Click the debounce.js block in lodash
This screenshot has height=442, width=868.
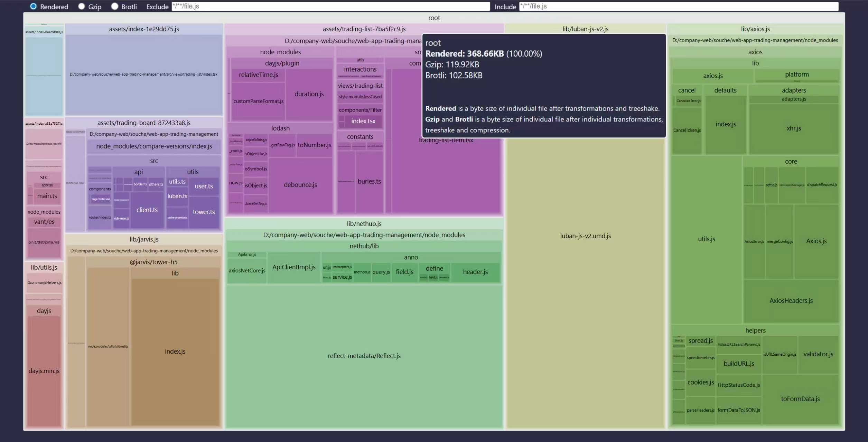(300, 185)
